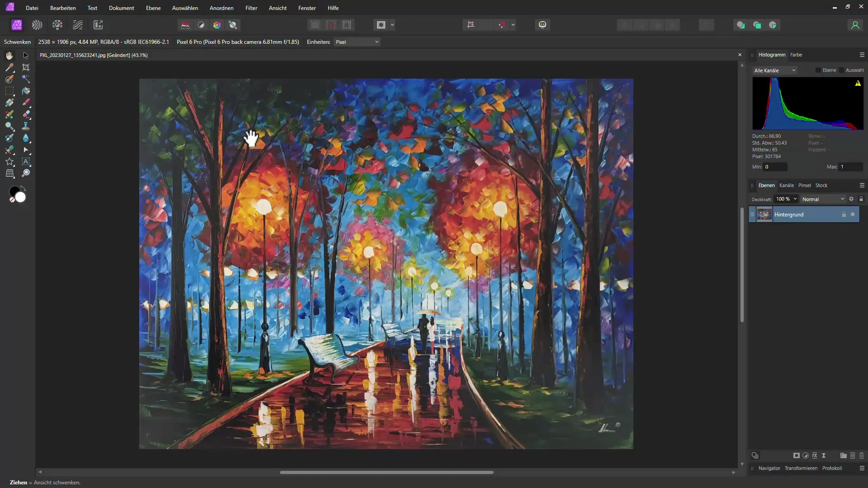Select the Clone stamp tool

[26, 126]
